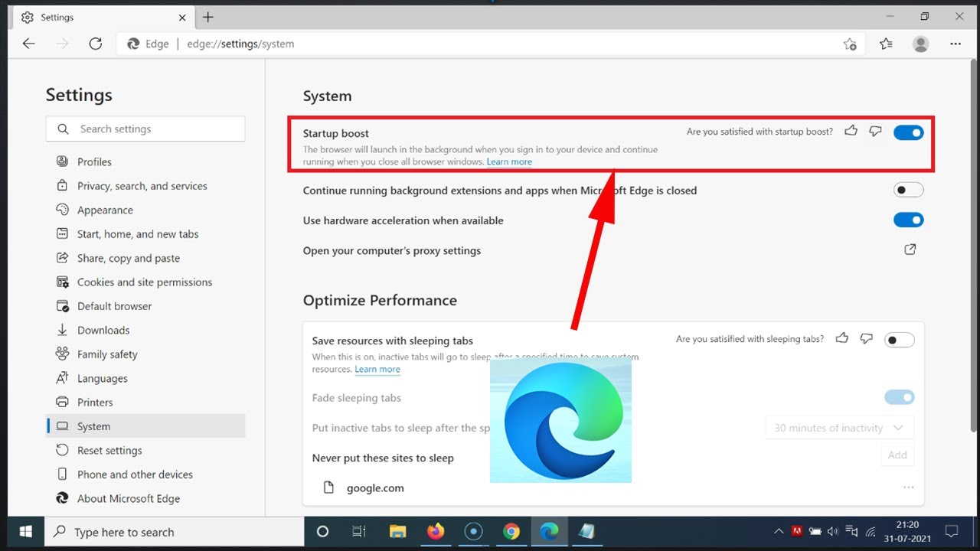980x551 pixels.
Task: Click the address bar URL
Action: click(x=240, y=44)
